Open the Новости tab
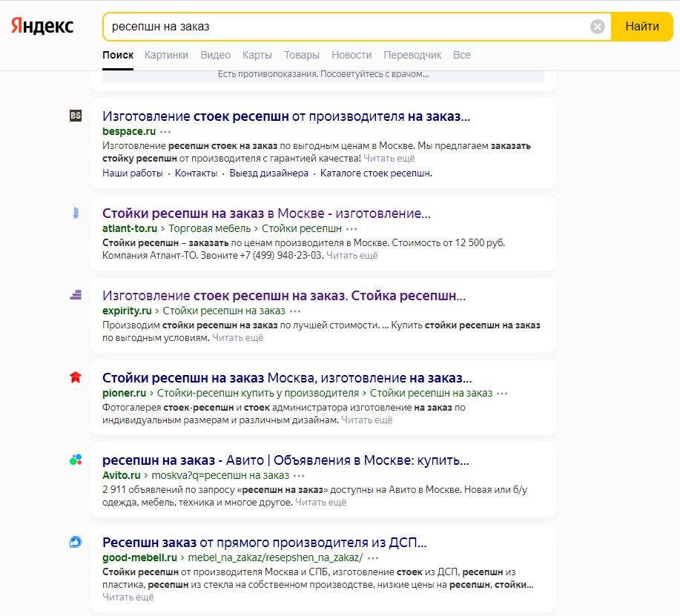 tap(351, 55)
